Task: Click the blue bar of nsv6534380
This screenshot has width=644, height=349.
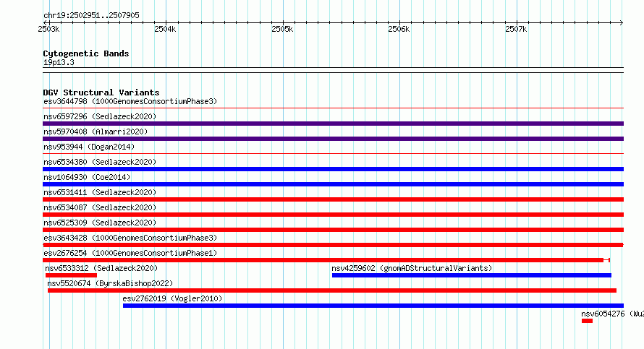Action: pyautogui.click(x=333, y=169)
